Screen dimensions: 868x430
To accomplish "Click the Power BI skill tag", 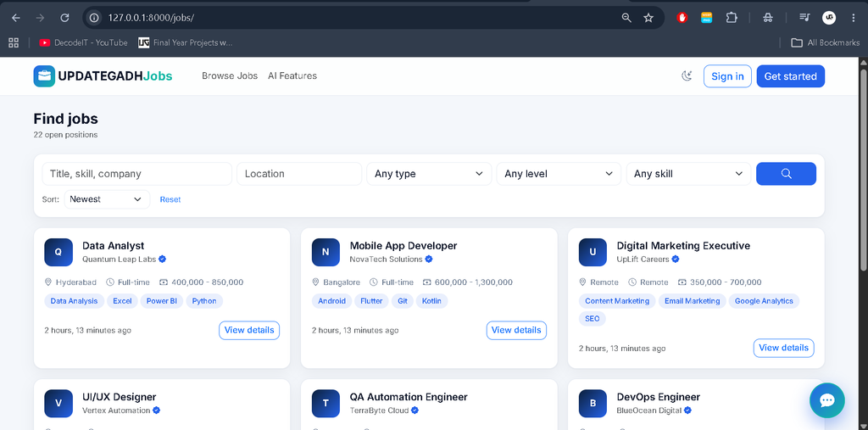I will 161,301.
